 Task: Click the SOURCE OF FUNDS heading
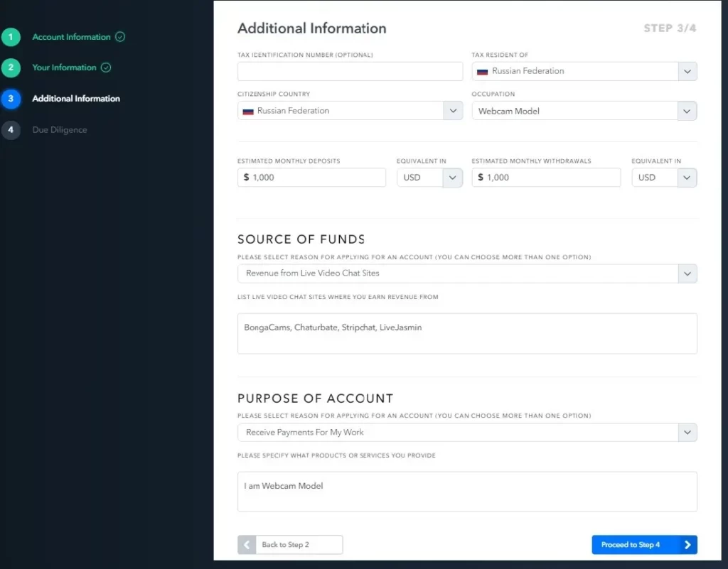(301, 239)
